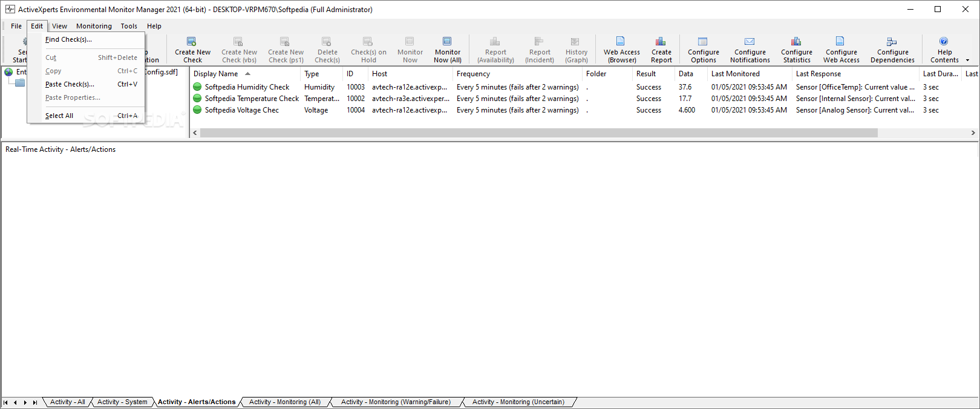Click green status icon of Temperature Check
980x409 pixels.
pyautogui.click(x=197, y=98)
